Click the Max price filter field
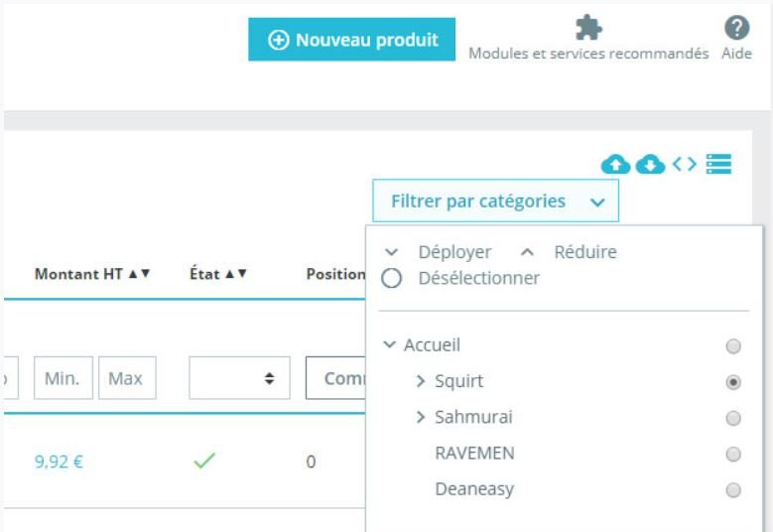The image size is (773, 532). (126, 378)
